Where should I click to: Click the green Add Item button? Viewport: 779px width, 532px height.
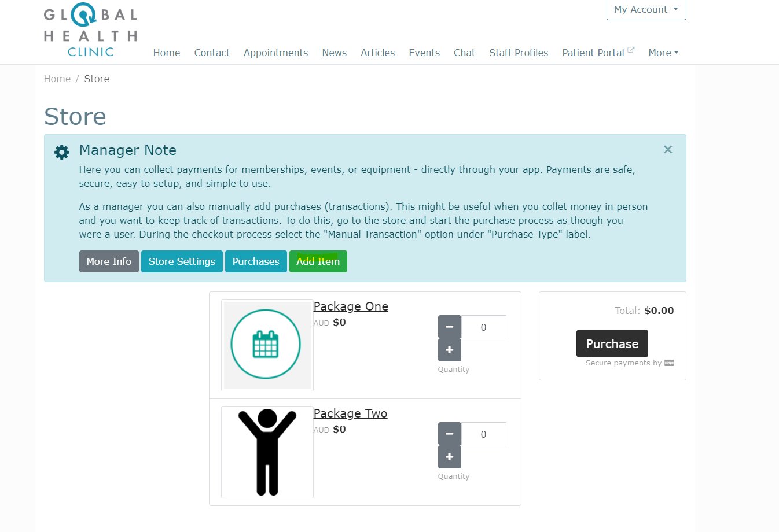(318, 261)
